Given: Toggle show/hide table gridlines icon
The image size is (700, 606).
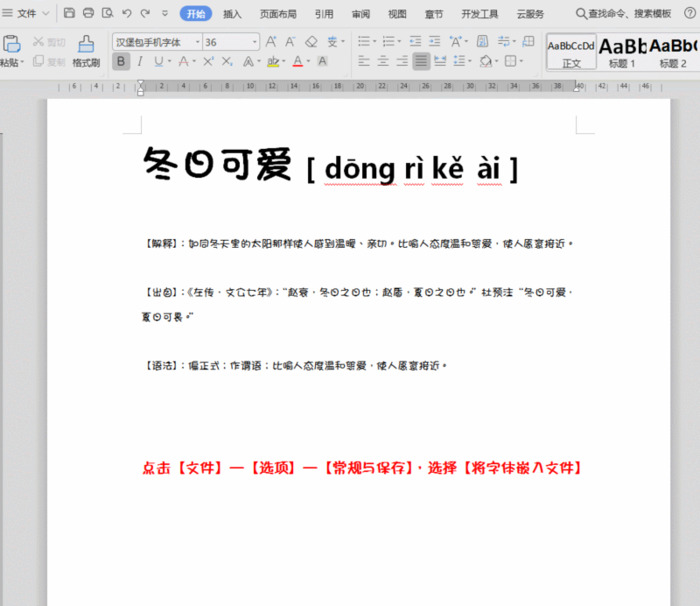Looking at the screenshot, I should tap(529, 42).
